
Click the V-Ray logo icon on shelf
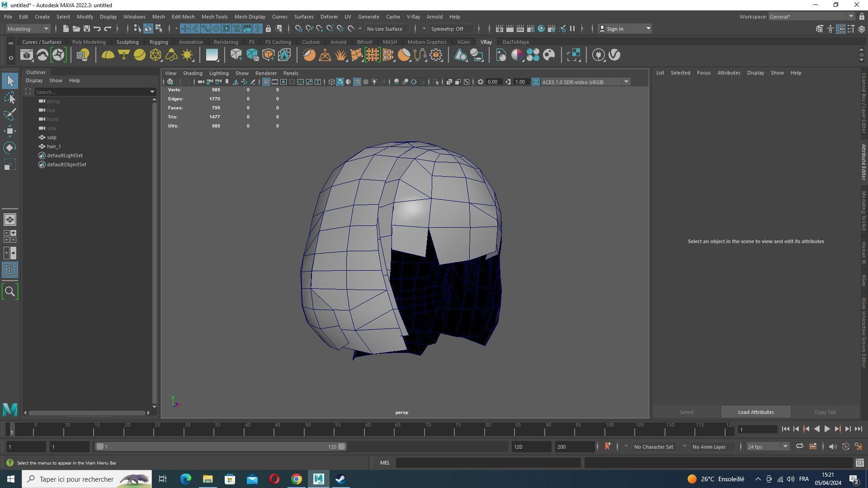tap(614, 55)
